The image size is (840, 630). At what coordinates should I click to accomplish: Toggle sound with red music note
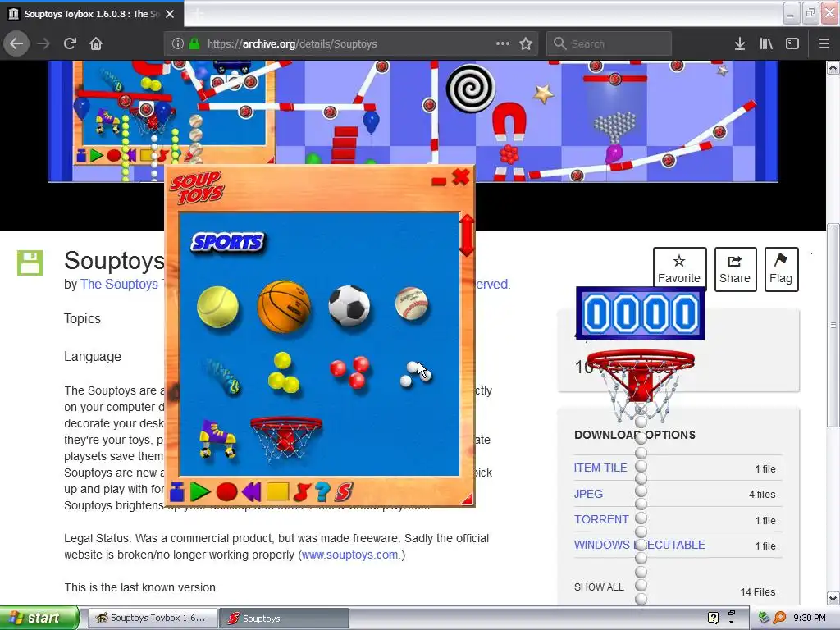click(302, 491)
